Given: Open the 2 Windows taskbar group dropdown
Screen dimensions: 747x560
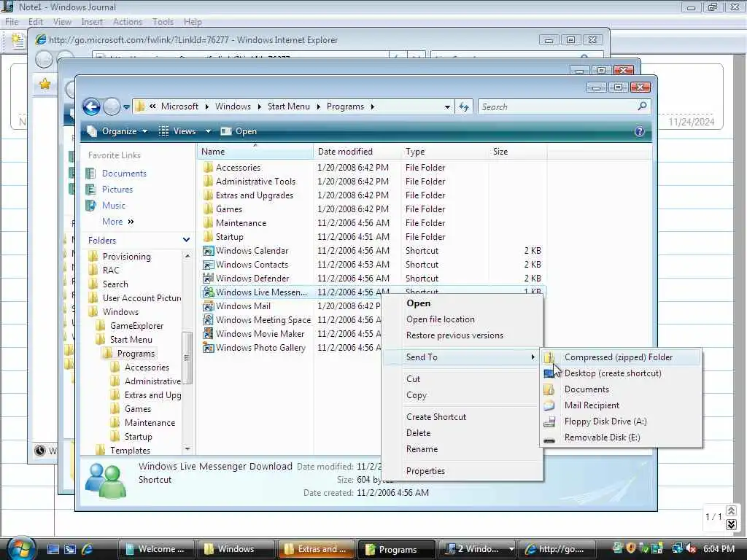Looking at the screenshot, I should 511,549.
